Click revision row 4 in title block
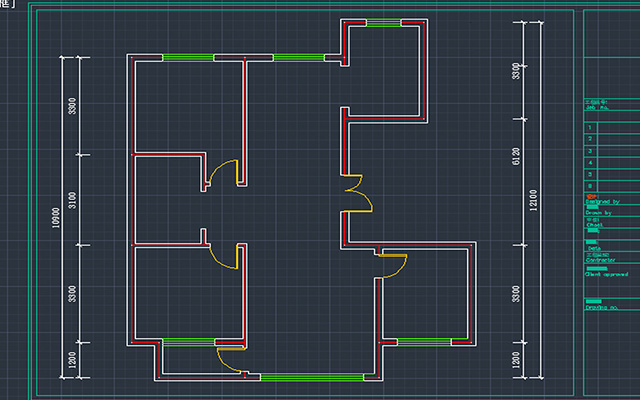The width and height of the screenshot is (640, 400). (612, 163)
